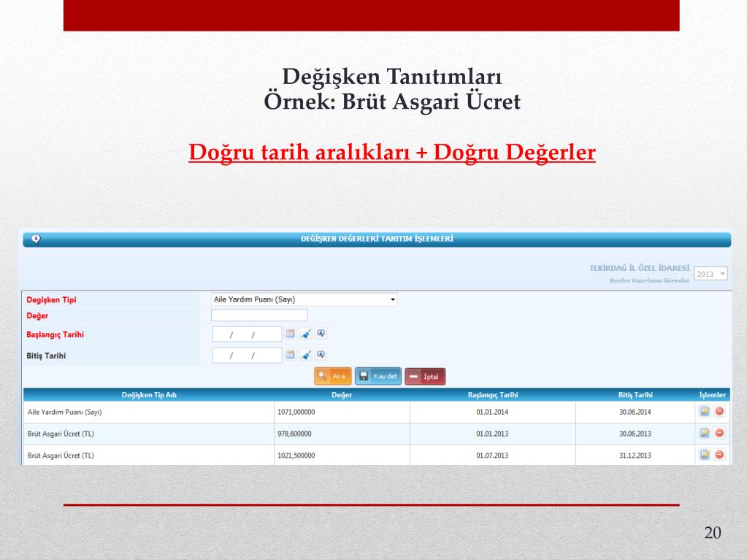
Task: Clear the Başlangıç Tarihi date with the brush icon
Action: [x=307, y=334]
